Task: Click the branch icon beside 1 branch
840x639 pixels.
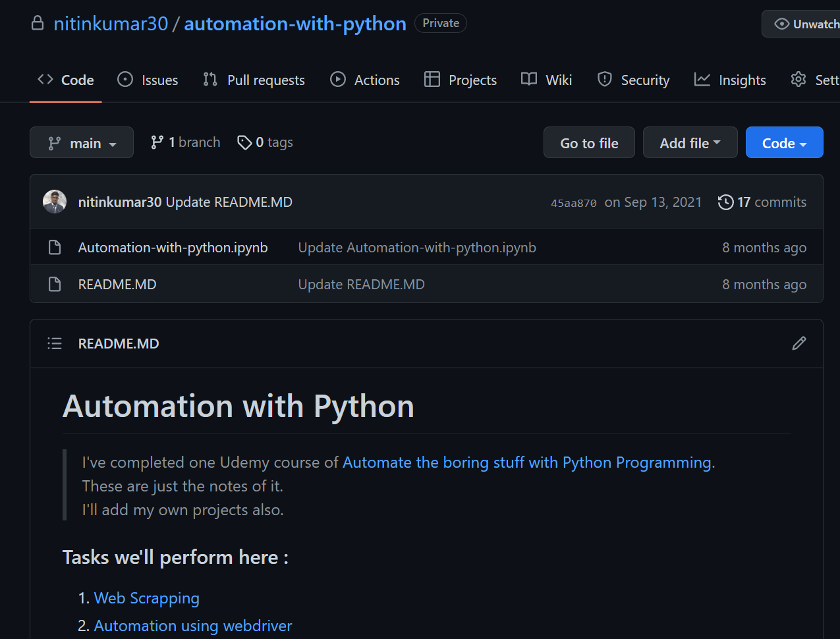Action: (157, 142)
